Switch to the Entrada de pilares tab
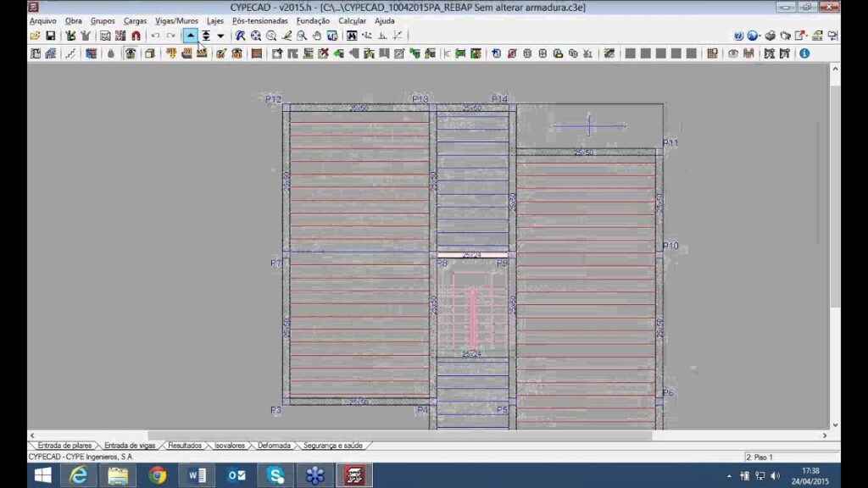The height and width of the screenshot is (488, 868). [64, 445]
